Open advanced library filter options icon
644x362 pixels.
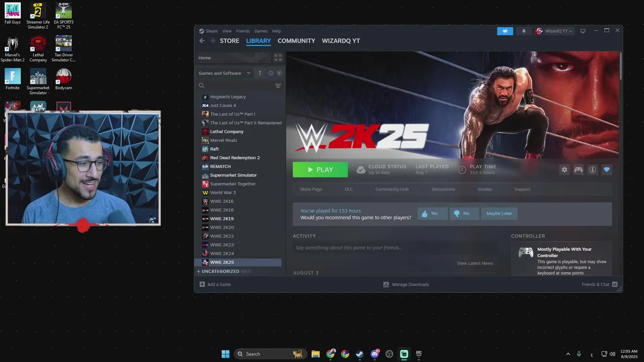coord(278,85)
